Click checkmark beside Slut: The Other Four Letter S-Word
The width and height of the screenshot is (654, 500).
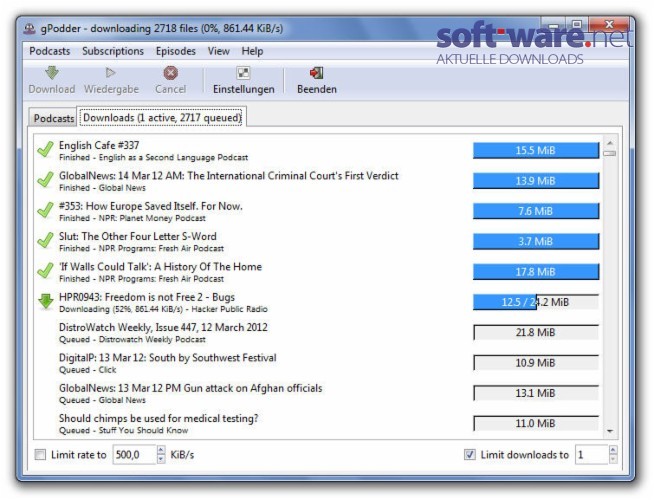[45, 241]
